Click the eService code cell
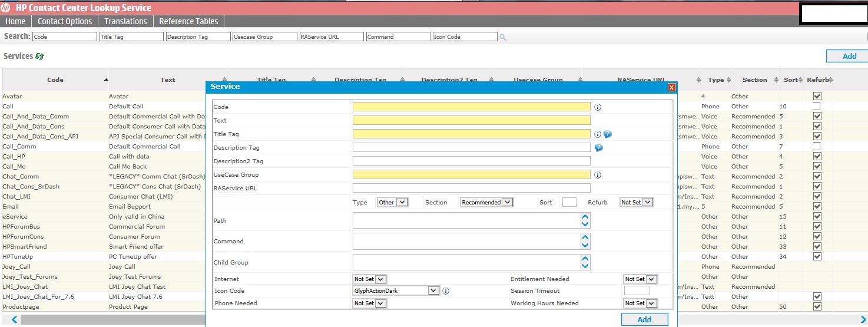 15,217
